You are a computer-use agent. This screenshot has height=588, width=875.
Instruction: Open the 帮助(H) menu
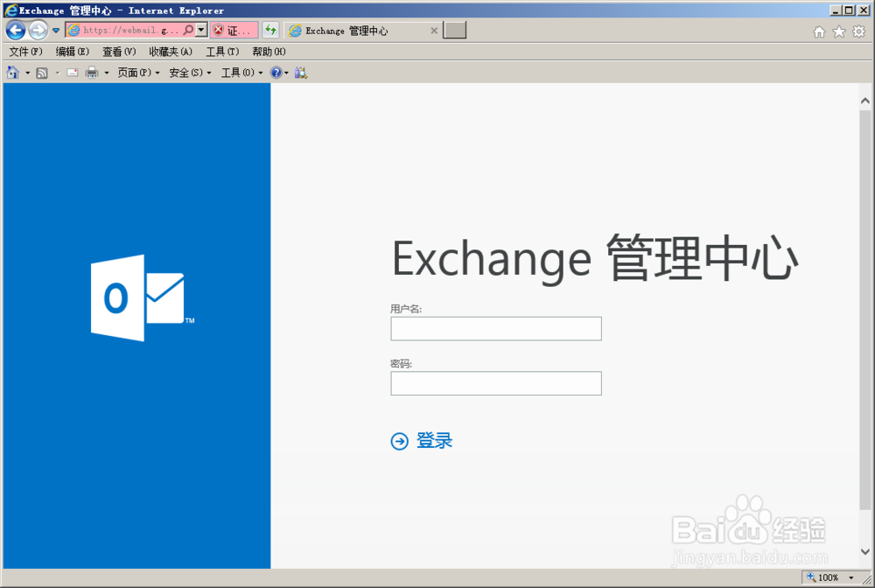(269, 52)
